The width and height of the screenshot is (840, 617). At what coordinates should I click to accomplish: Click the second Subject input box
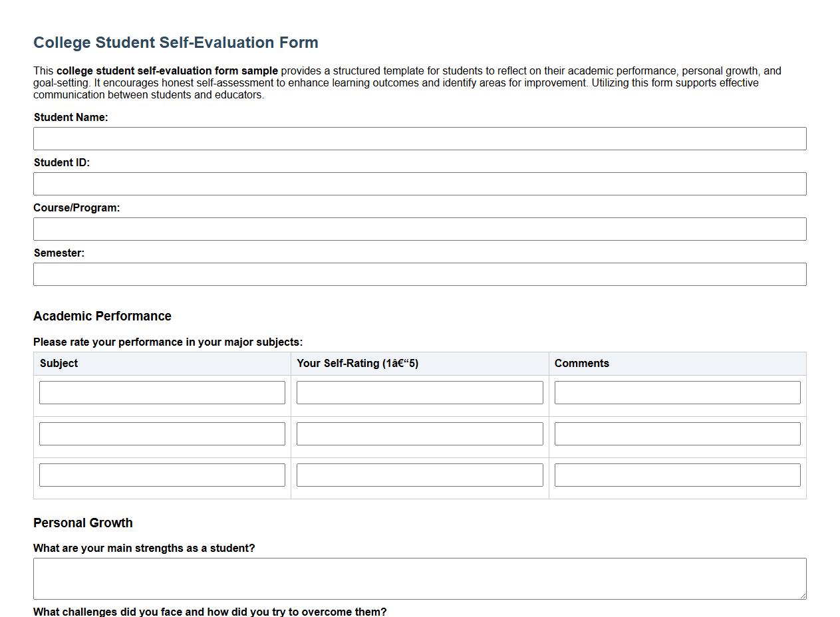162,433
